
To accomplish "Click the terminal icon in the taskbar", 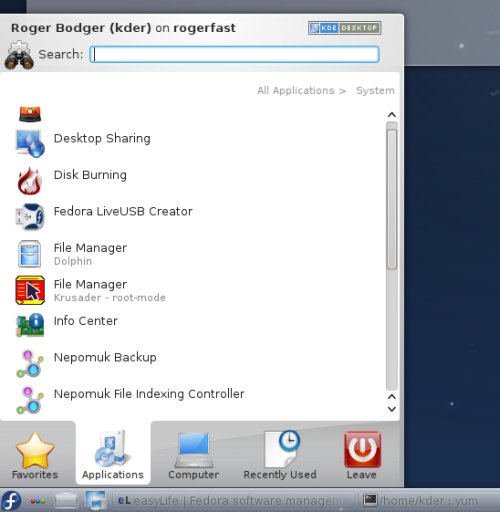I will (x=370, y=500).
